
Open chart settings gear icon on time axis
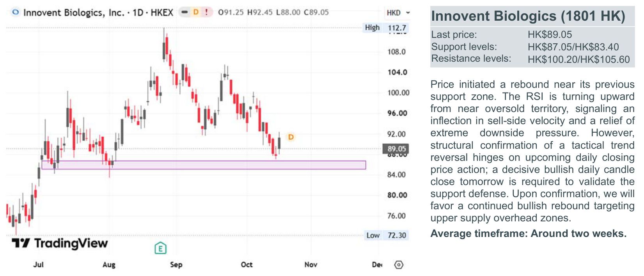tap(399, 265)
